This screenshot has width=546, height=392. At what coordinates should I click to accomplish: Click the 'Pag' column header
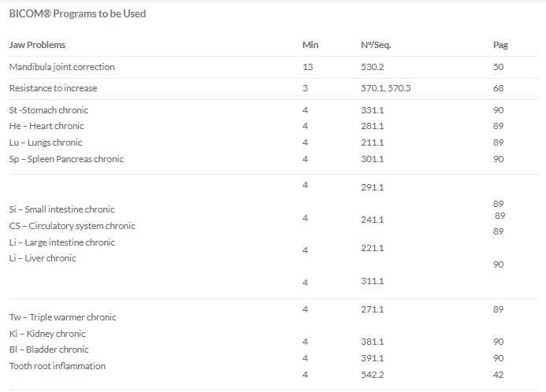(x=500, y=45)
